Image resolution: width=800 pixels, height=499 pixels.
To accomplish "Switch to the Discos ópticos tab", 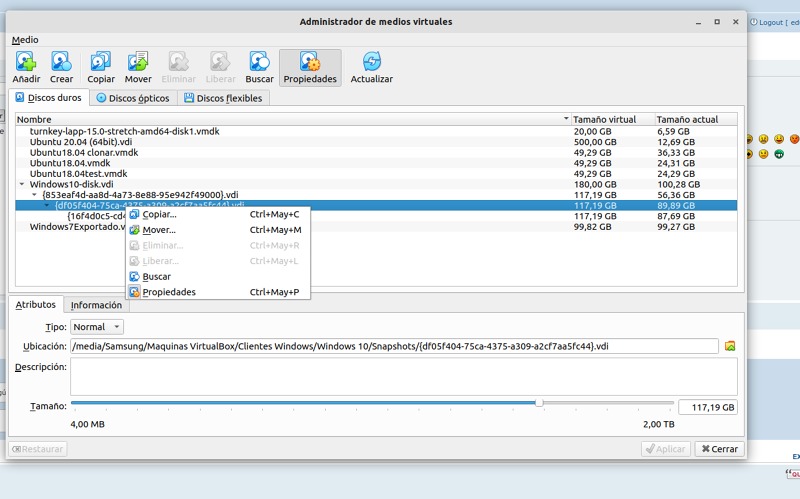I will [x=133, y=98].
